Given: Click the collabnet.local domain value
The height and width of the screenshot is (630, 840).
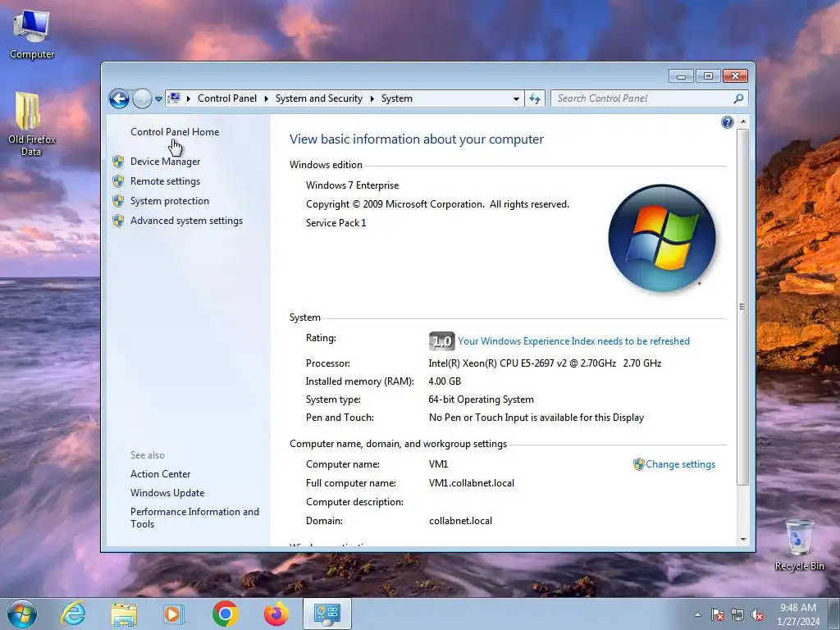Looking at the screenshot, I should pyautogui.click(x=460, y=521).
